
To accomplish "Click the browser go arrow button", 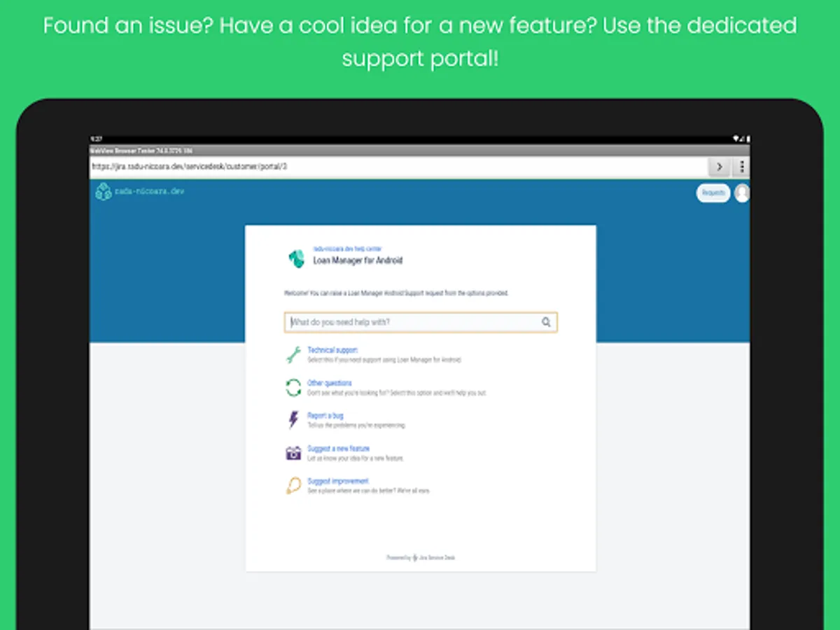I will point(719,167).
